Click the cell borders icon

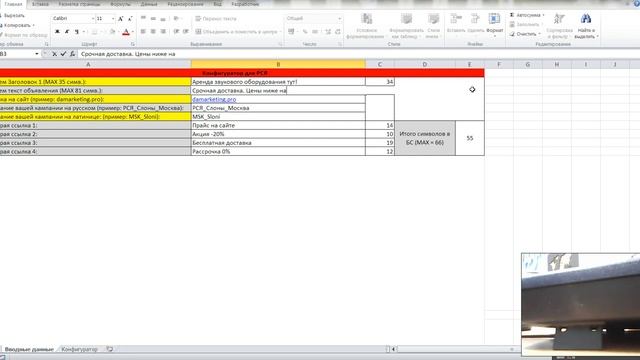click(x=94, y=31)
